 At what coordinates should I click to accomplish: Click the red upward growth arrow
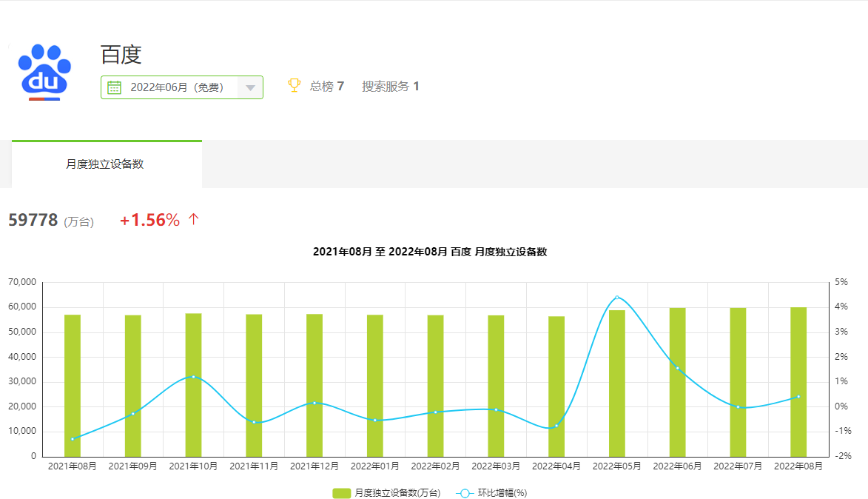tap(193, 219)
